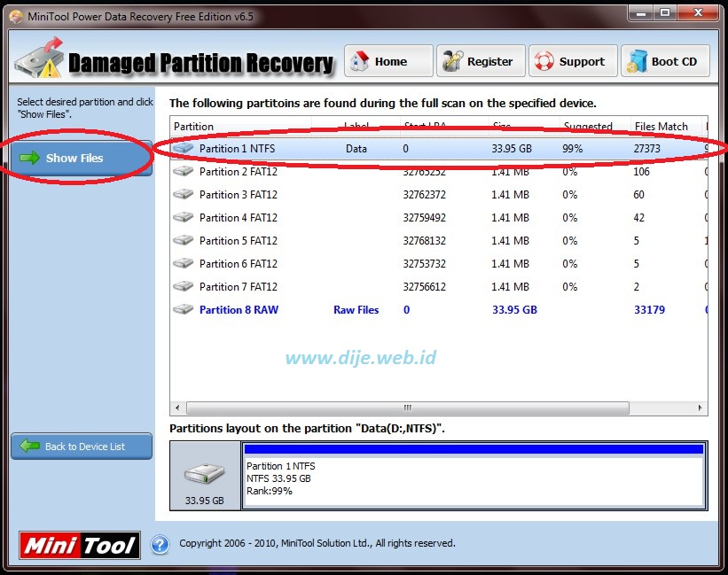Close the MiniTool window
This screenshot has width=728, height=575.
698,13
